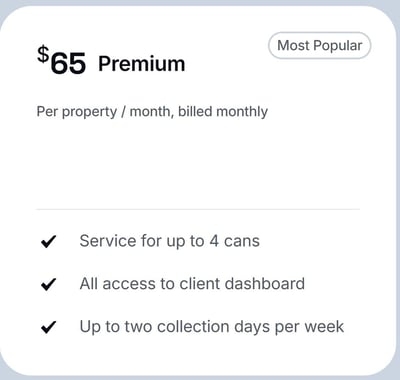This screenshot has height=380, width=400.
Task: Click the word property in the billing line
Action: pos(89,112)
